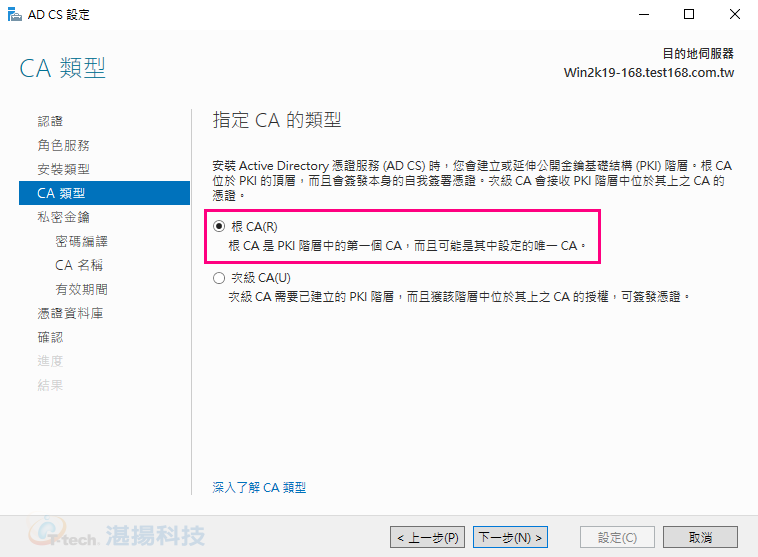Open the CA 名稱 sub-step

coord(79,265)
